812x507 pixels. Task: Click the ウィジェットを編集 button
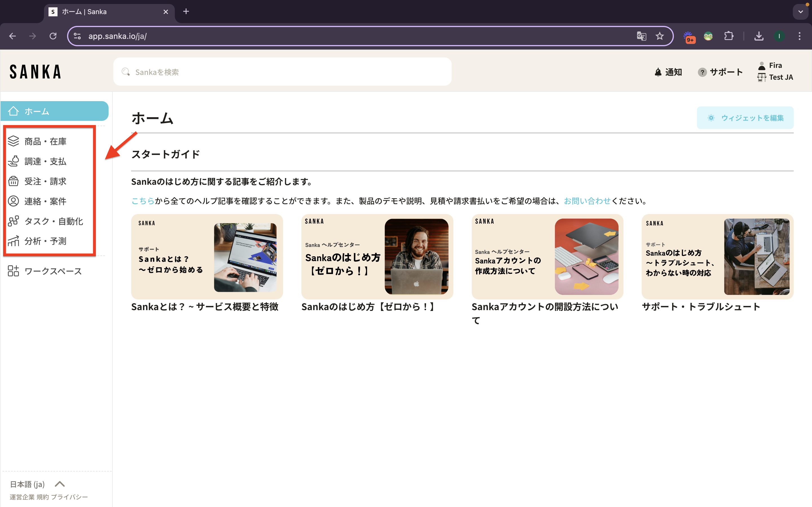pyautogui.click(x=745, y=118)
